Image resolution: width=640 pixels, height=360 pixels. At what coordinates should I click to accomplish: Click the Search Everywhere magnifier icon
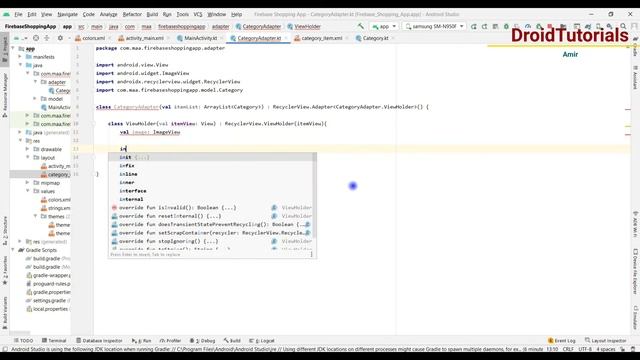(623, 26)
